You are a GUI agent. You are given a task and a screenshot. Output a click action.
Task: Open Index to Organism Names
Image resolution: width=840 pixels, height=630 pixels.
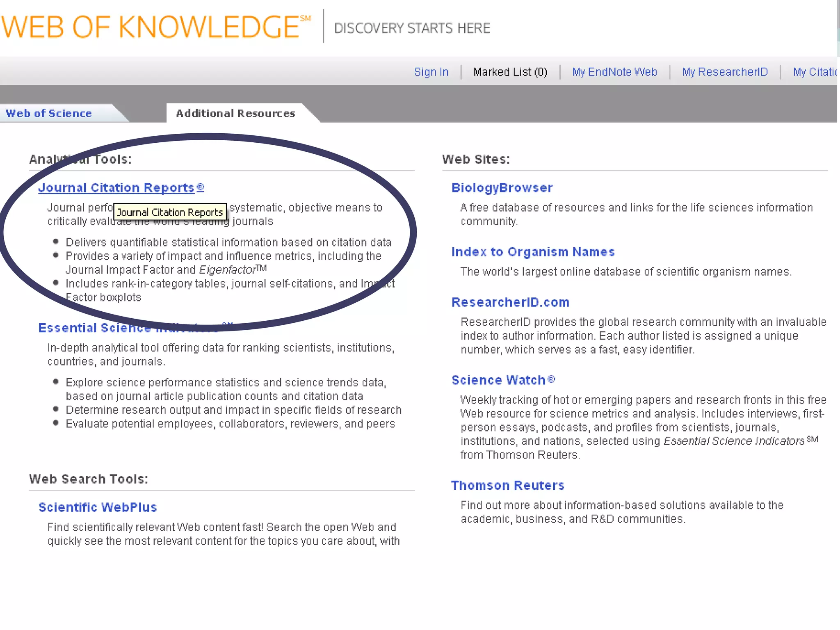[x=533, y=252]
